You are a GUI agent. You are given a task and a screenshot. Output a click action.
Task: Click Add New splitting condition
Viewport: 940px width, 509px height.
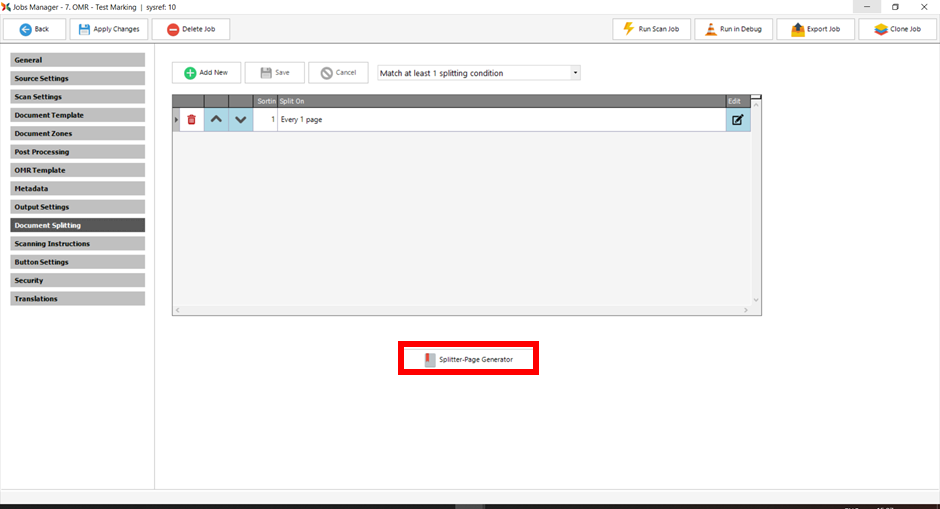point(206,73)
